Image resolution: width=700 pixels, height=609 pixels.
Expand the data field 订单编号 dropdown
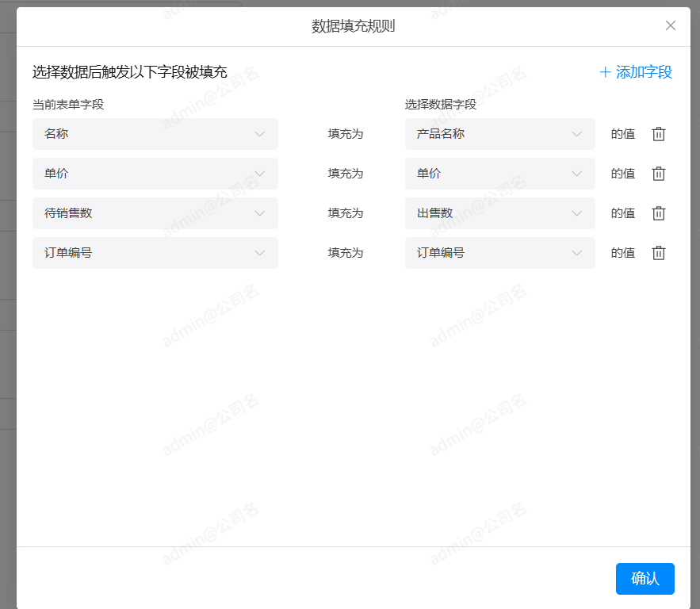click(x=499, y=253)
